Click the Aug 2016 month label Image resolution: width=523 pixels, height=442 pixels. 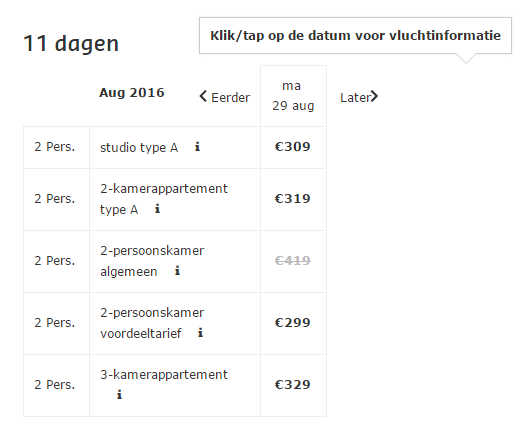[132, 92]
